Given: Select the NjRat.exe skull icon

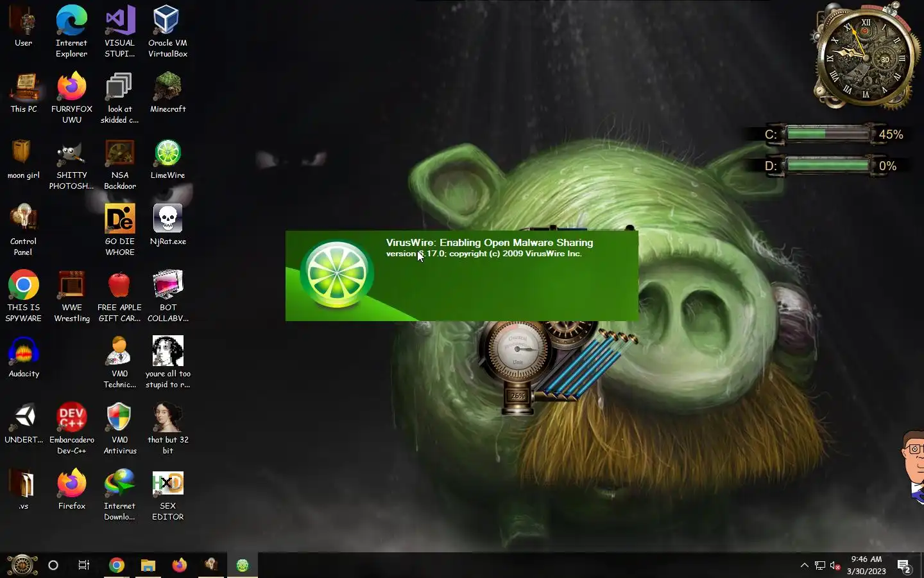Looking at the screenshot, I should [x=167, y=225].
